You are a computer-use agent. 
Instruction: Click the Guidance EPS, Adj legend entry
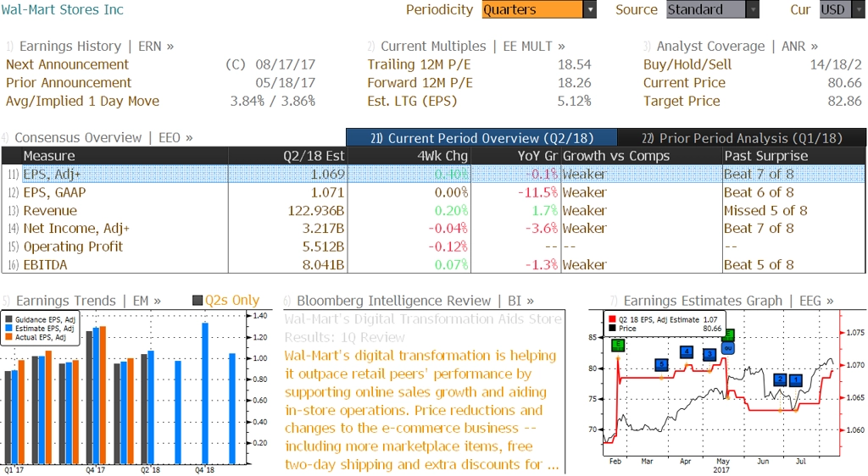[x=41, y=319]
